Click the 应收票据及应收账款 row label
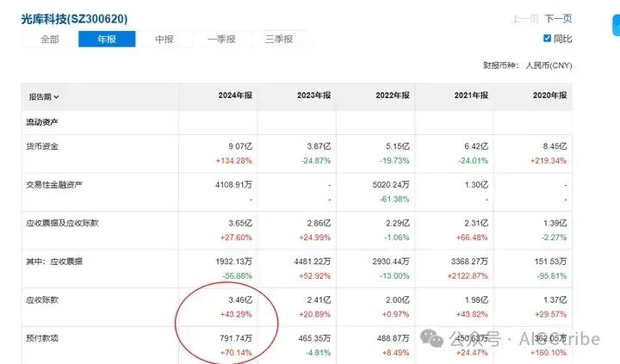Screen dimensions: 620x364 [62, 223]
